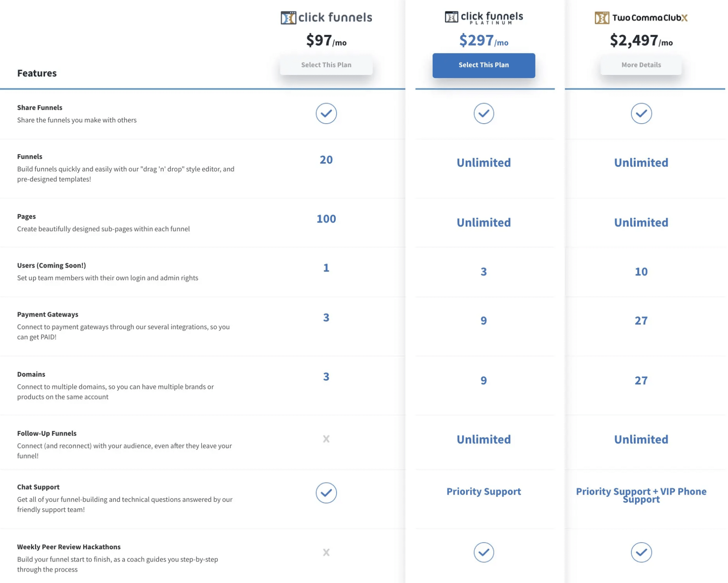Click Unlimited Follow-Up Funnels in Platinum column

click(x=484, y=440)
